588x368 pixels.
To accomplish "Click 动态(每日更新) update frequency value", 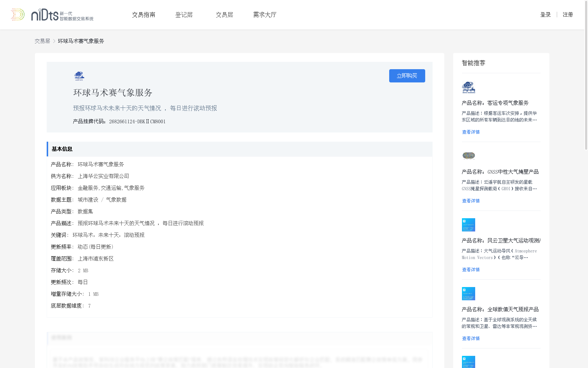I will click(96, 247).
